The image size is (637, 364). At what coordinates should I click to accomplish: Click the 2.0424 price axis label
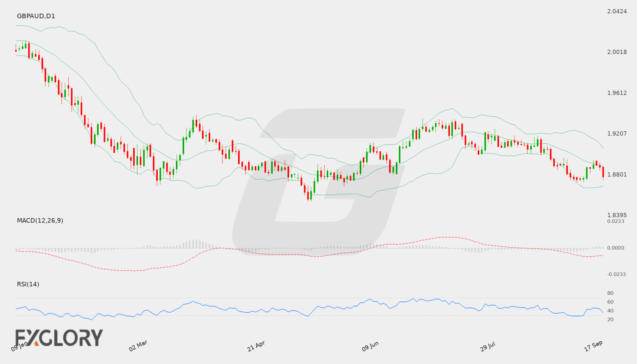click(x=617, y=11)
